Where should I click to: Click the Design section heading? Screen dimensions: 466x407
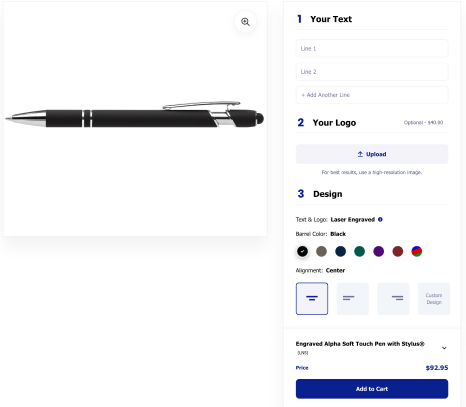[x=327, y=194]
